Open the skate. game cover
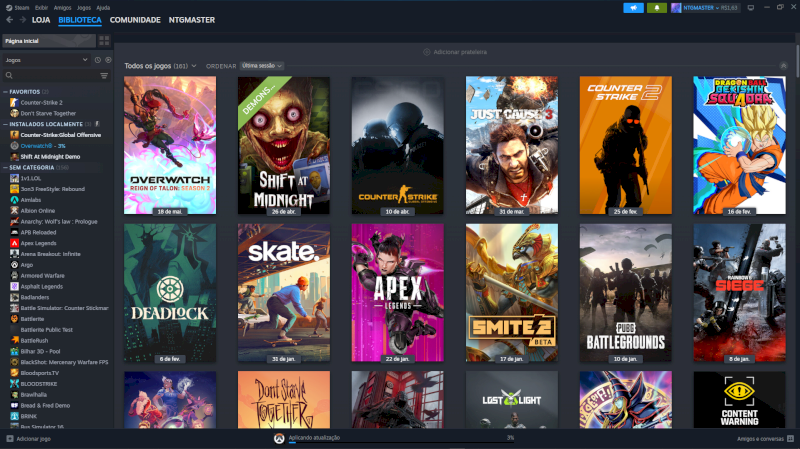Screen dimensions: 800x449 tap(284, 293)
